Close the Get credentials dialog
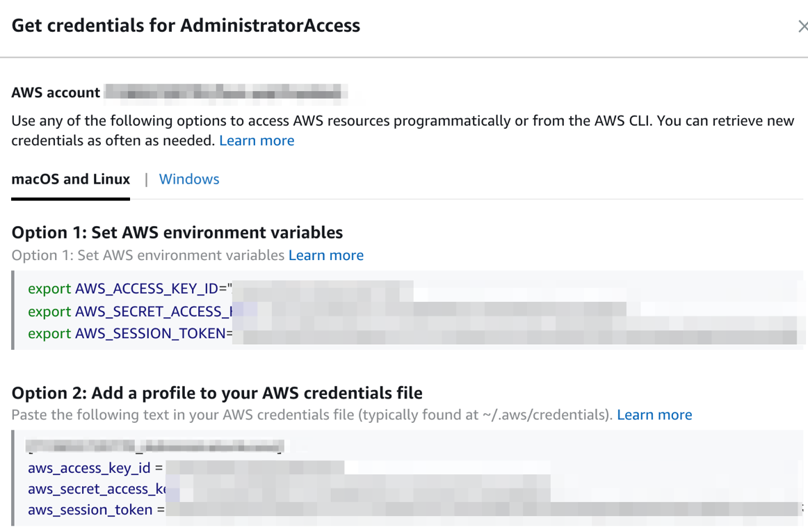Viewport: 808px width, 532px height. tap(803, 26)
